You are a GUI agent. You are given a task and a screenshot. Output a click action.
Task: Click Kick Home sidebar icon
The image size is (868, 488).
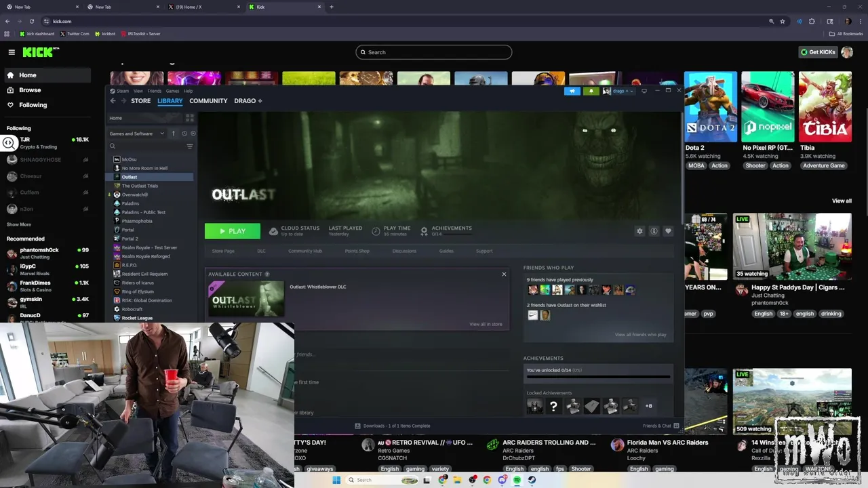tap(10, 75)
